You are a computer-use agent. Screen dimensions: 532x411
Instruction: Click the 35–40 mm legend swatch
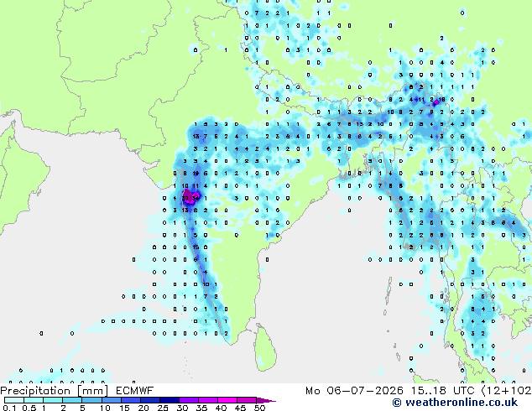coord(208,400)
